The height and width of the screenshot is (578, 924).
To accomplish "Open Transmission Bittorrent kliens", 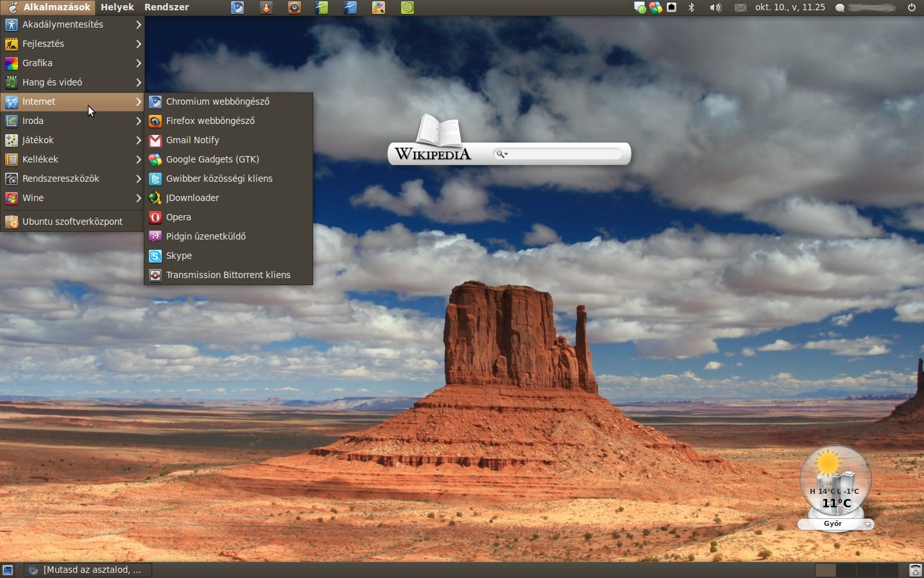I will coord(228,275).
